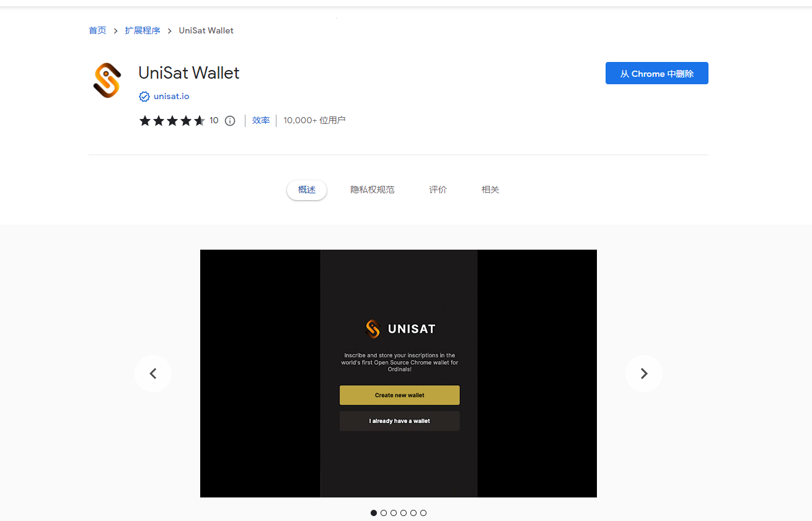Select the first carousel dot
The image size is (812, 521).
click(x=374, y=513)
